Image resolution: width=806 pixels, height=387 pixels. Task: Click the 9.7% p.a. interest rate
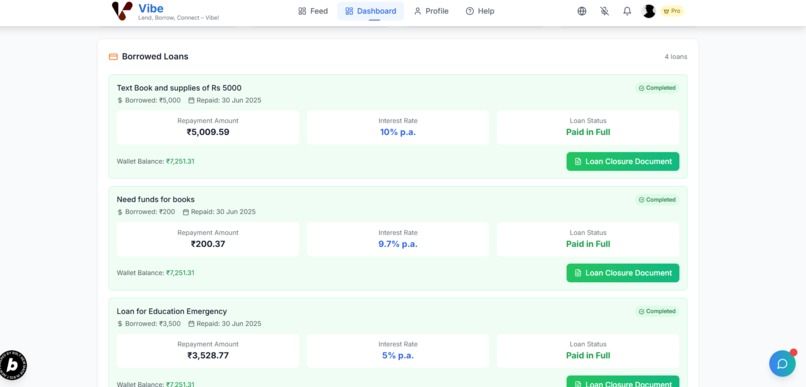398,244
